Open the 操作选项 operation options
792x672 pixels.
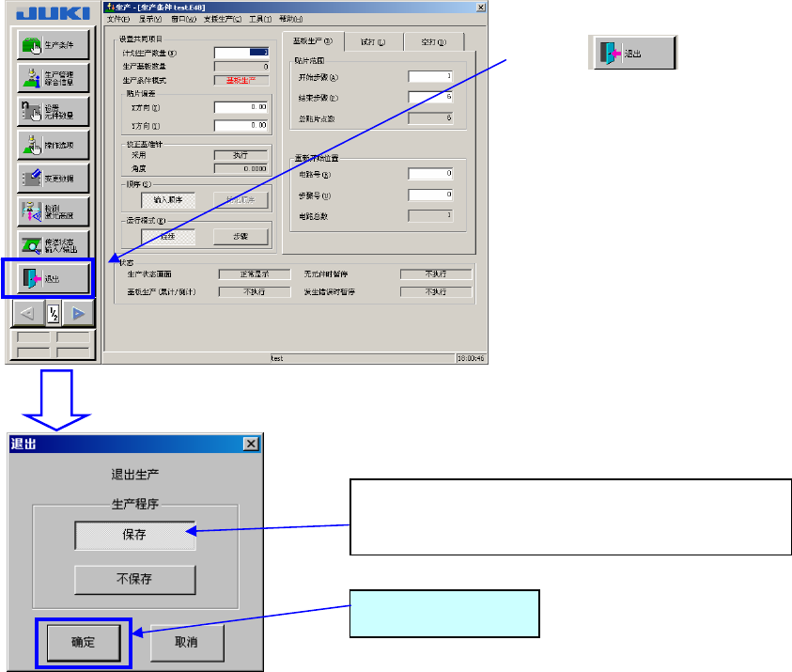point(53,145)
